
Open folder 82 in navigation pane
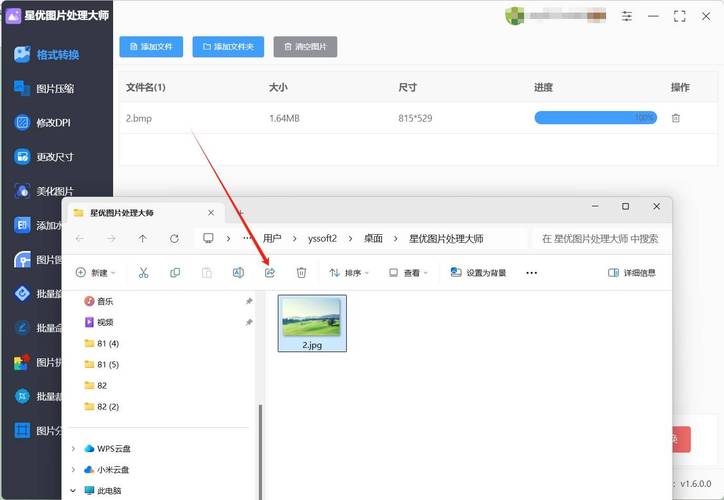[96, 386]
